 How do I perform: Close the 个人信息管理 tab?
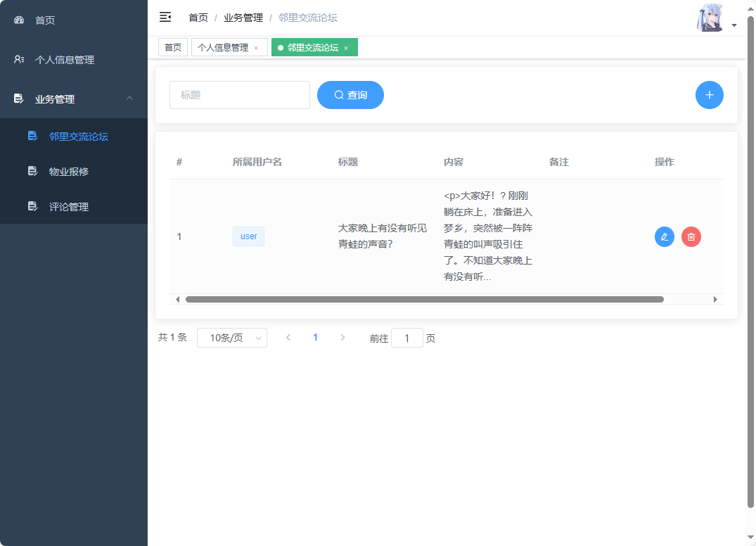pyautogui.click(x=255, y=47)
